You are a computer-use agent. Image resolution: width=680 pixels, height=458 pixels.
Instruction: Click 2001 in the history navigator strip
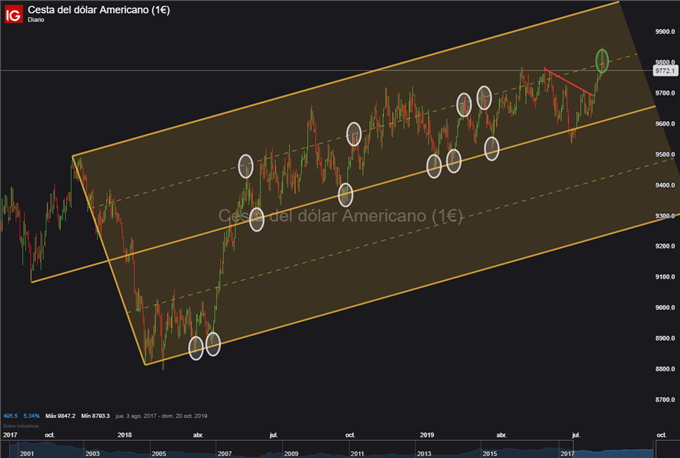pyautogui.click(x=27, y=454)
